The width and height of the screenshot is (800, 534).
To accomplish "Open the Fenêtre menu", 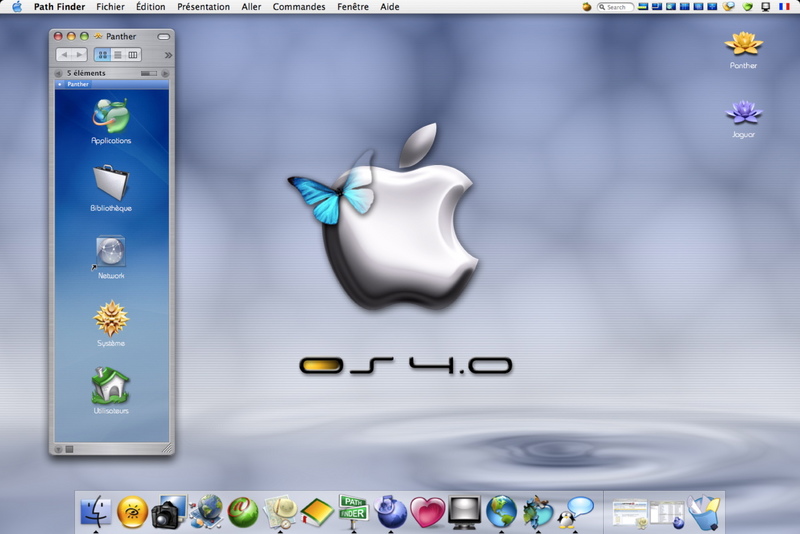I will point(353,7).
